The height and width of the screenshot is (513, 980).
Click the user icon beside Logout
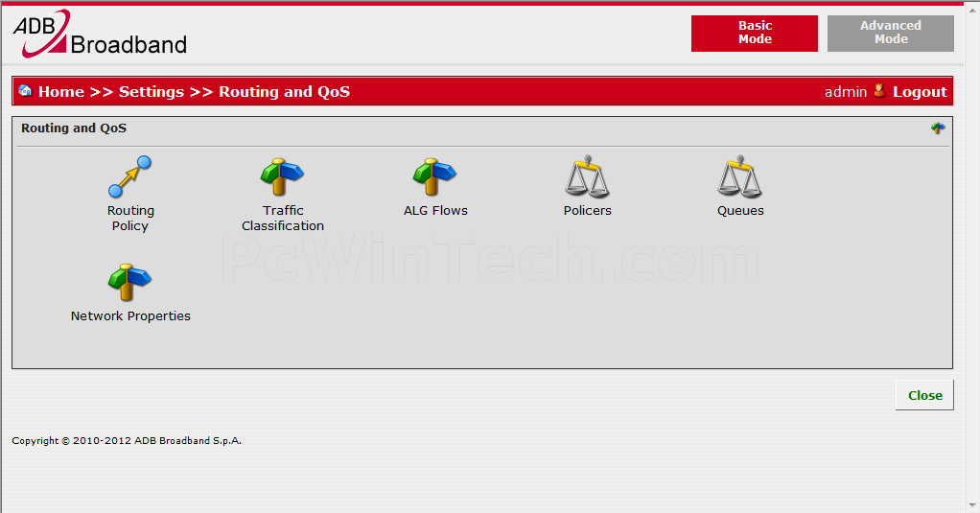coord(879,91)
